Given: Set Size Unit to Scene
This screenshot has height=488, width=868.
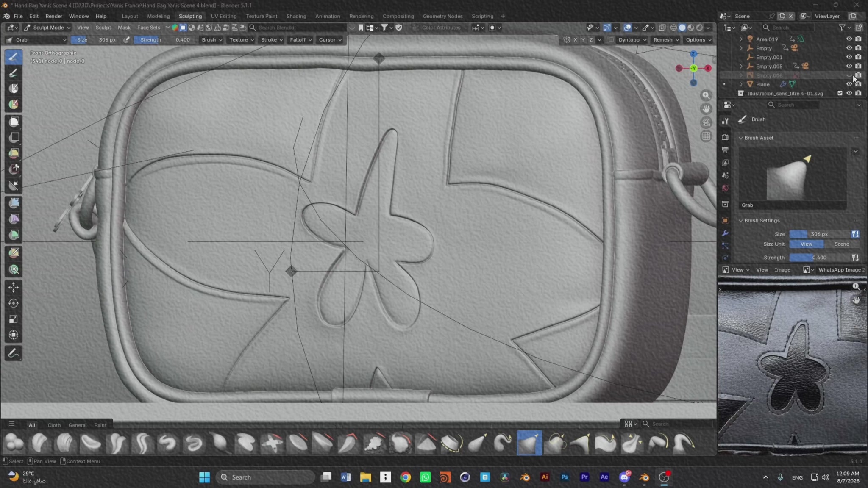Looking at the screenshot, I should click(842, 244).
